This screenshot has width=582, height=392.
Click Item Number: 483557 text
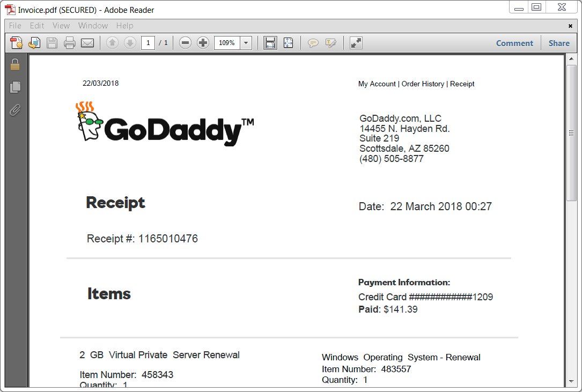coord(366,369)
